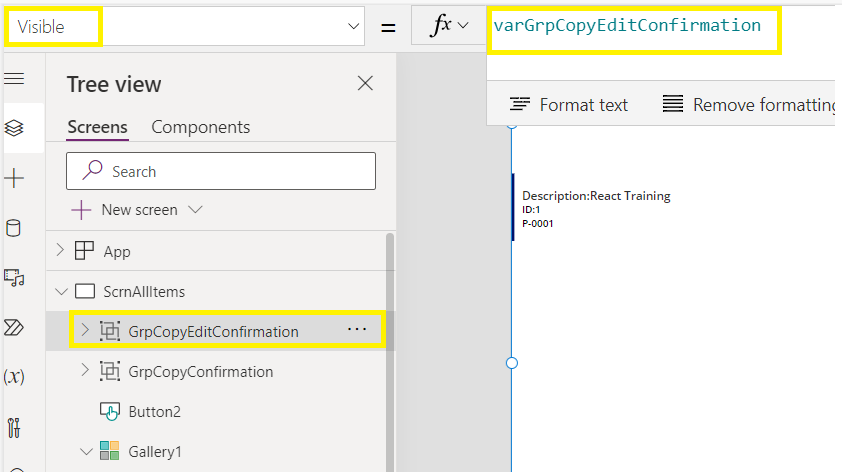
Task: Select the Screens tab
Action: click(x=97, y=127)
